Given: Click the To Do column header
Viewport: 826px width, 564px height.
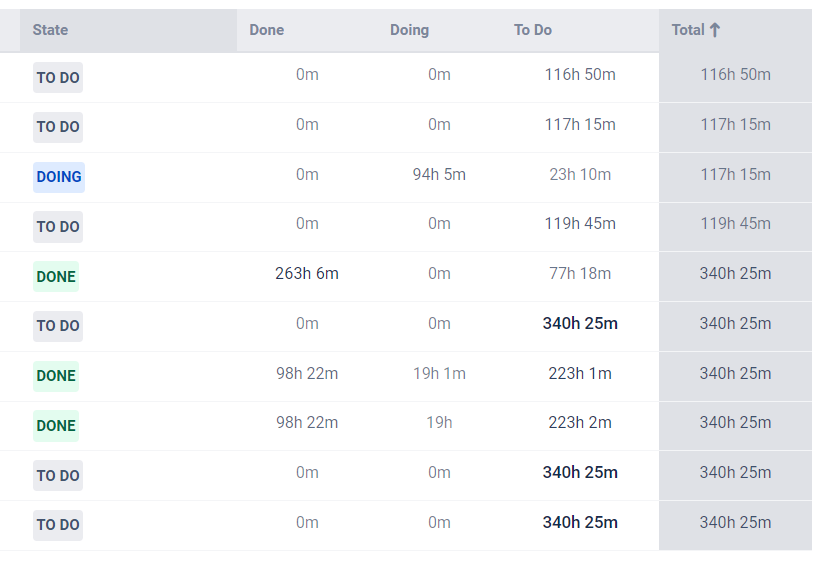Looking at the screenshot, I should [x=533, y=30].
